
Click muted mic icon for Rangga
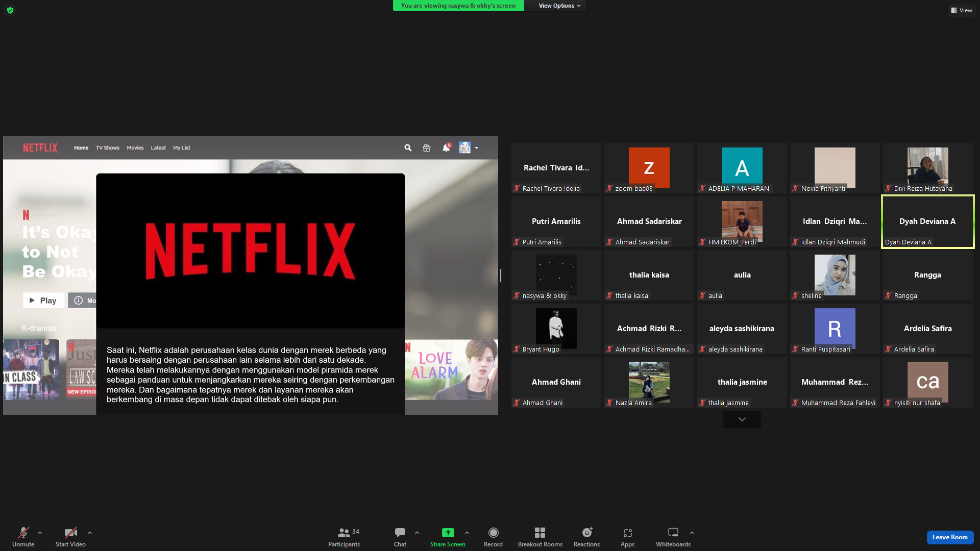[x=888, y=295]
